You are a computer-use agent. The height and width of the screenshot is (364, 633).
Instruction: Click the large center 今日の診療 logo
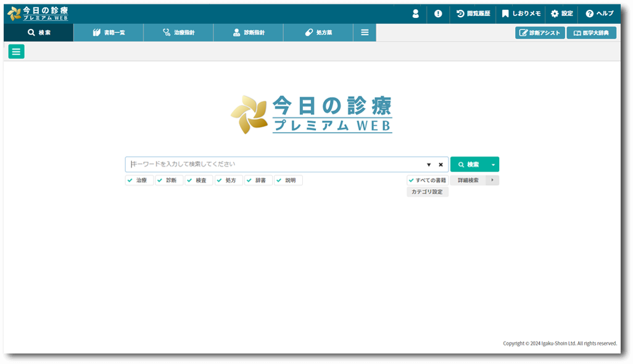click(311, 115)
